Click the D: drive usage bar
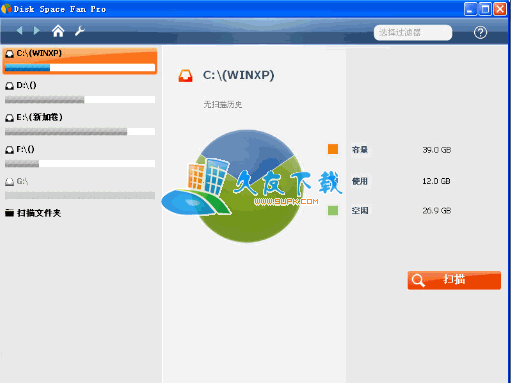Viewport: 511px width, 383px height. click(x=80, y=99)
